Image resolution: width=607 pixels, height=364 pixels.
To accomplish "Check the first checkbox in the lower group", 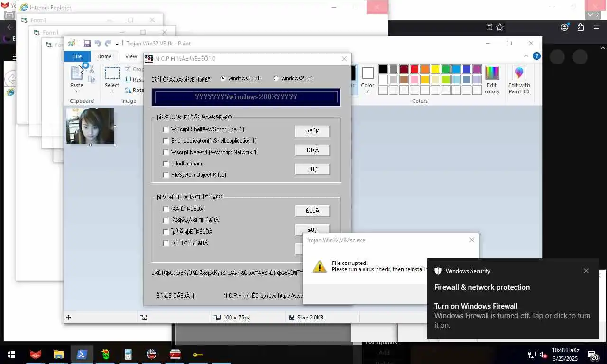I will (166, 209).
